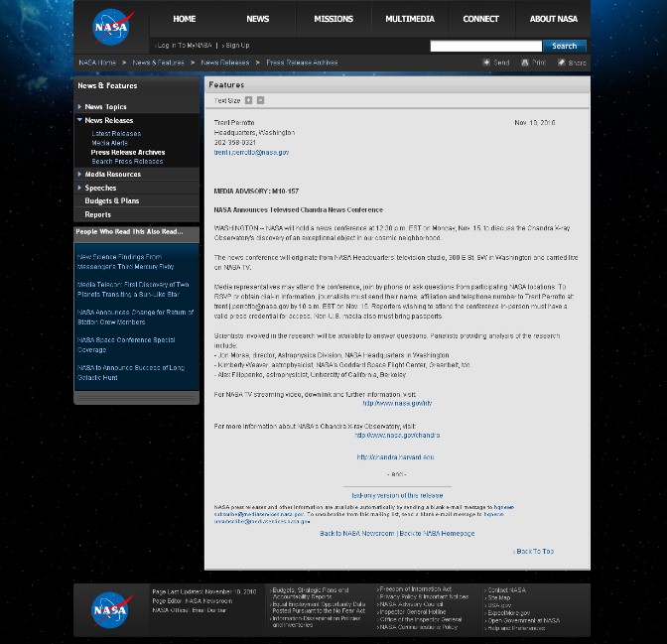Open USA.gov footer link
Screen dimensions: 667x644
[x=498, y=605]
